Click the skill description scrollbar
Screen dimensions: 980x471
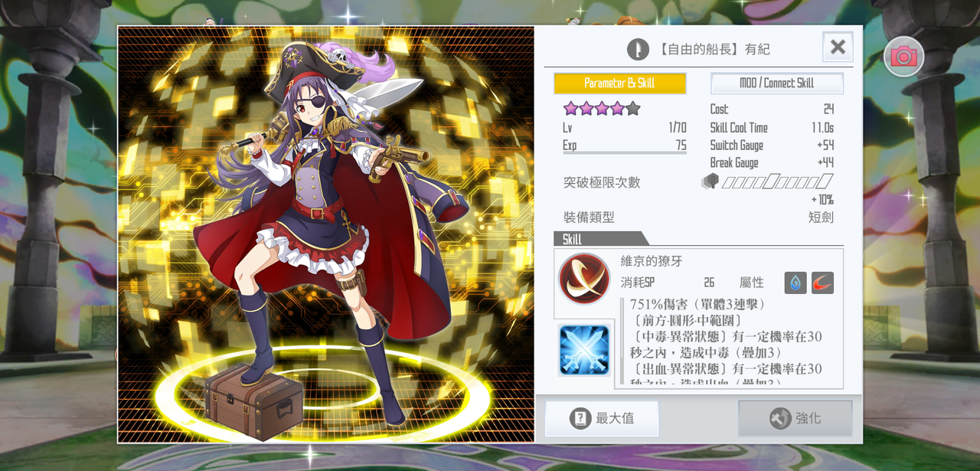tap(623, 341)
